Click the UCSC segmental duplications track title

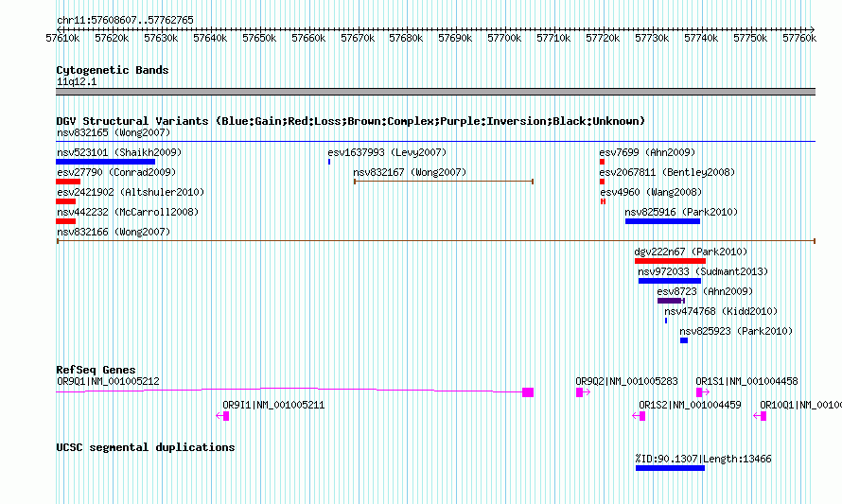pos(146,447)
